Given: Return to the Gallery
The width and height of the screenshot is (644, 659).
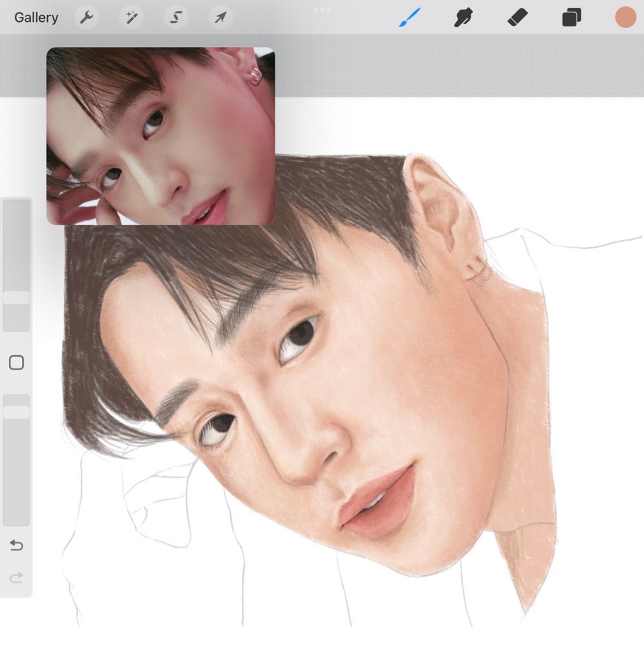Looking at the screenshot, I should coord(36,17).
